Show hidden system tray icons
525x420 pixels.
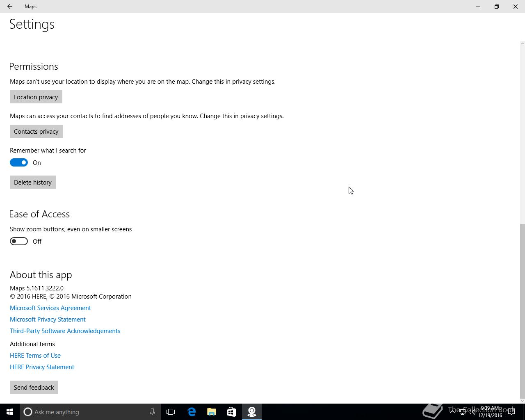[x=452, y=412]
